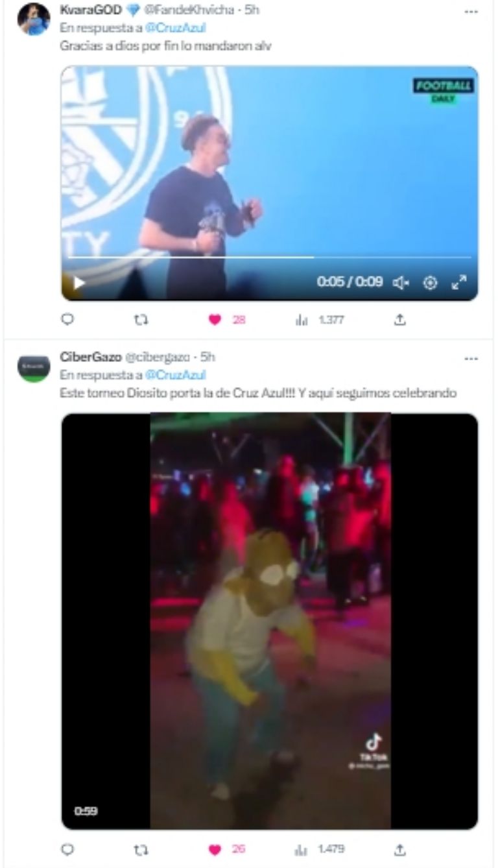Seek on the first video's progress bar
The width and height of the screenshot is (498, 868).
(x=270, y=257)
